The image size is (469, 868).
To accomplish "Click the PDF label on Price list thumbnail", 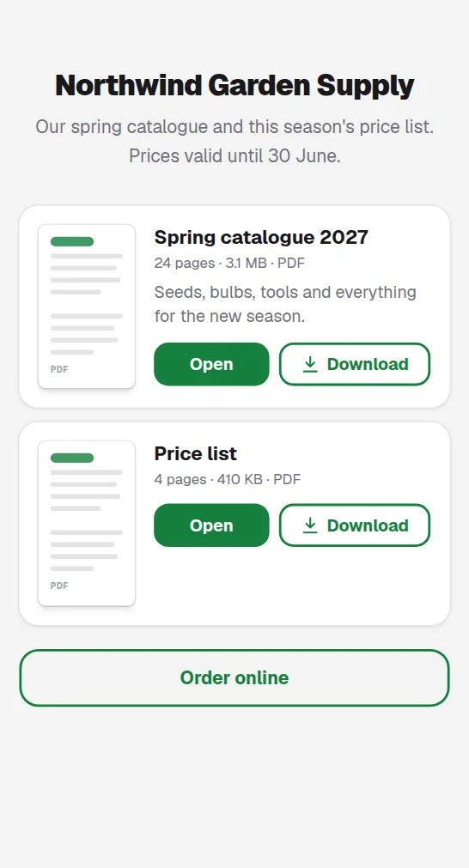I will pyautogui.click(x=59, y=586).
